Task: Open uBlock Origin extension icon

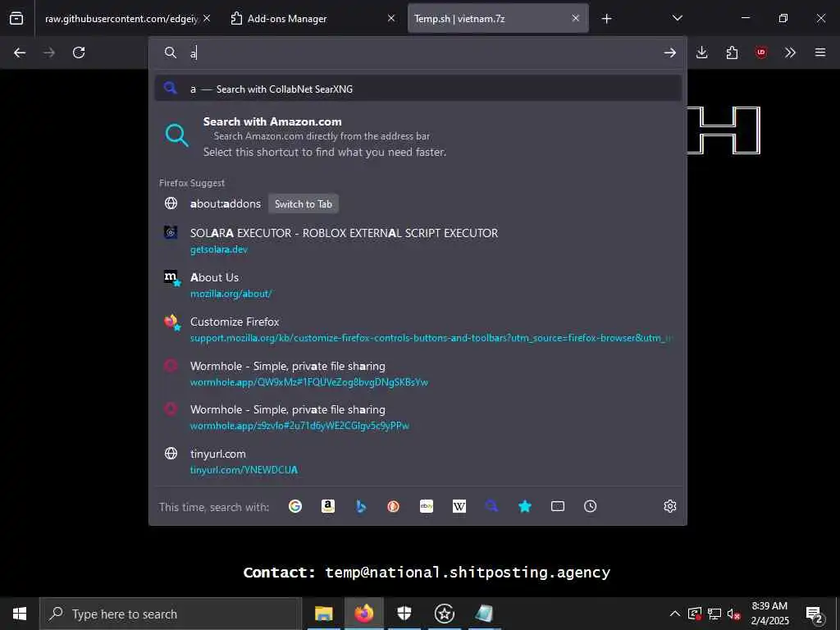Action: point(761,52)
